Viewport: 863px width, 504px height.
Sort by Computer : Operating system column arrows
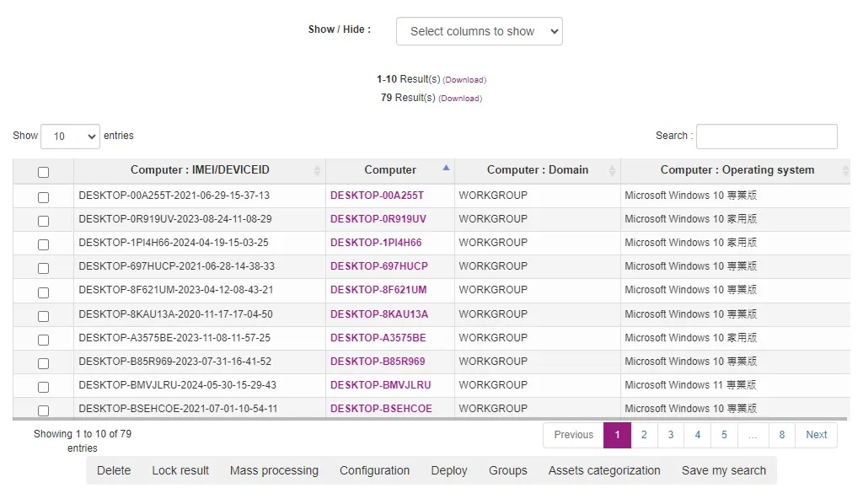845,170
